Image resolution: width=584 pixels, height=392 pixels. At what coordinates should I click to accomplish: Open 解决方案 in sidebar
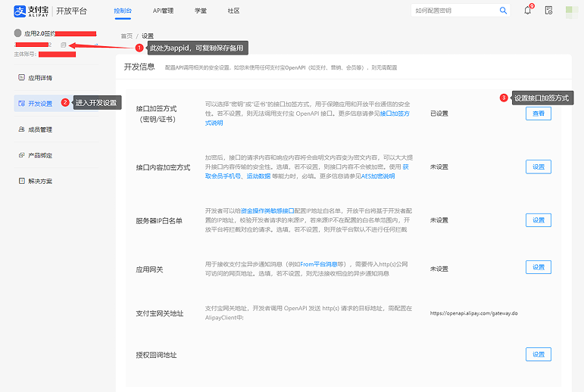pyautogui.click(x=39, y=182)
